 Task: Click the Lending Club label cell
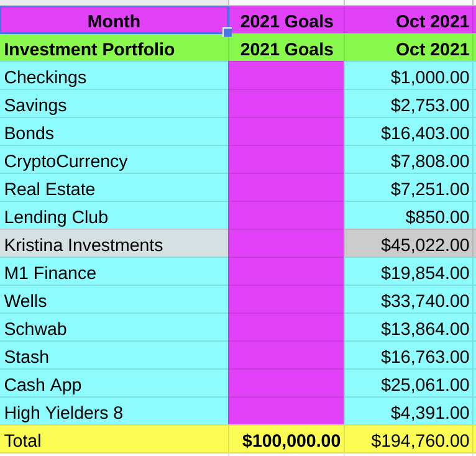[x=114, y=217]
